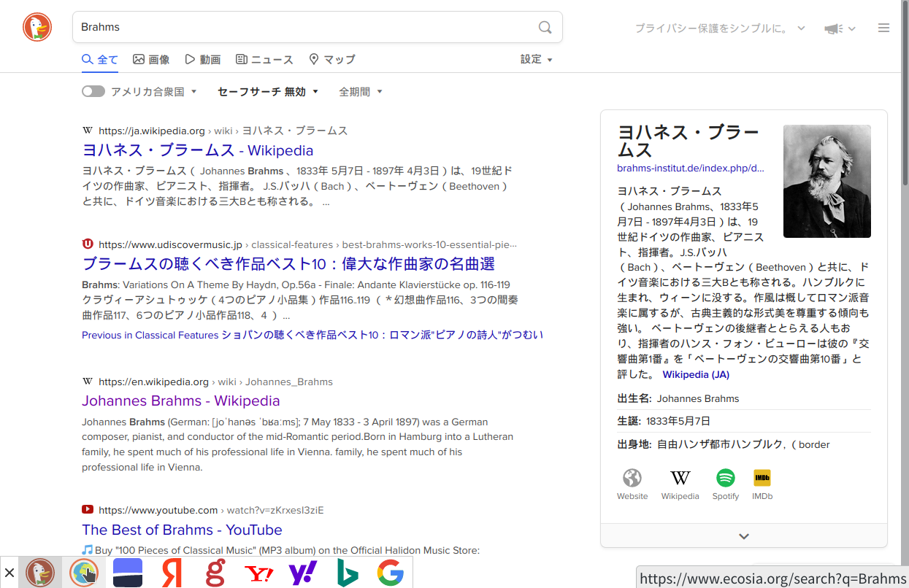Image resolution: width=909 pixels, height=588 pixels.
Task: Click the https://www.youtube.com result URL
Action: pos(158,510)
